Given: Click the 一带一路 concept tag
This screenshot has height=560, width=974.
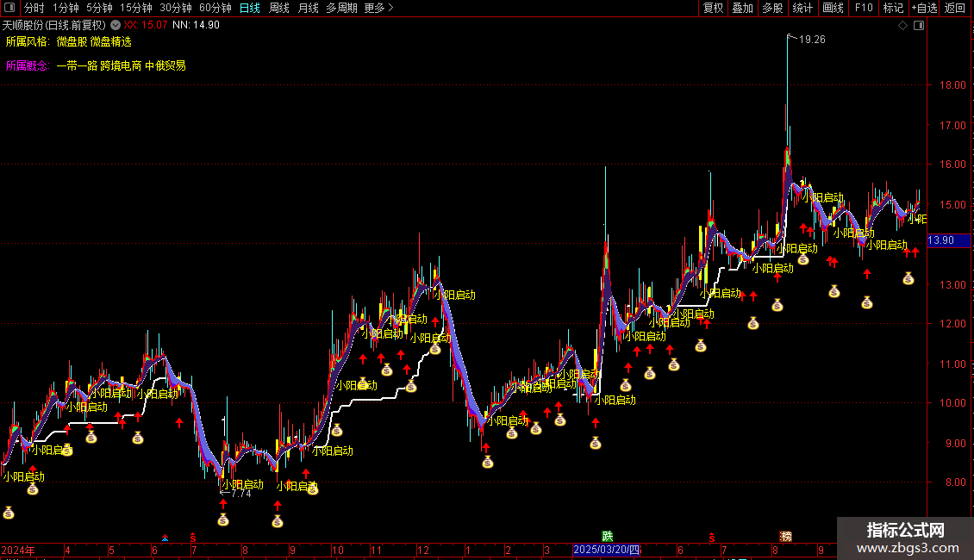Looking at the screenshot, I should [x=77, y=65].
